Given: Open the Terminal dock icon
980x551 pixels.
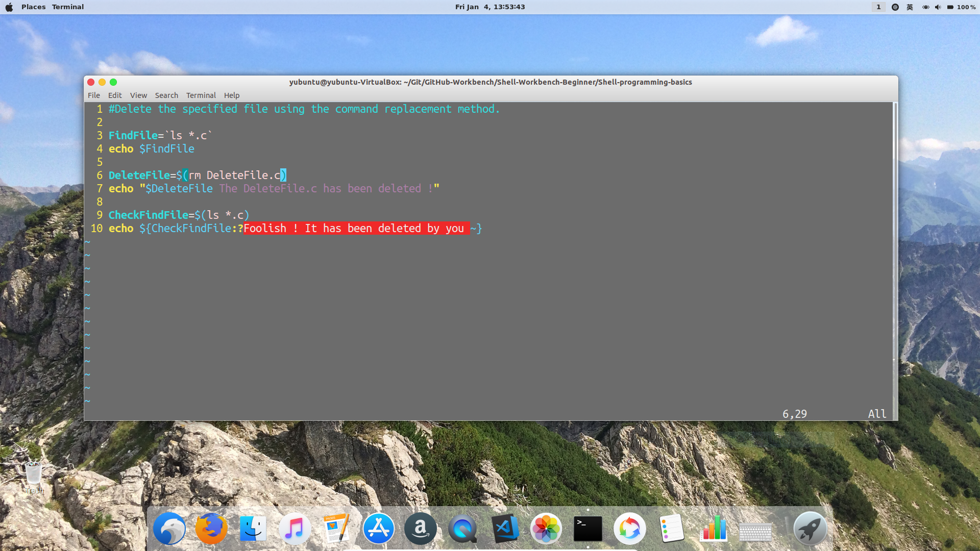Looking at the screenshot, I should tap(587, 529).
